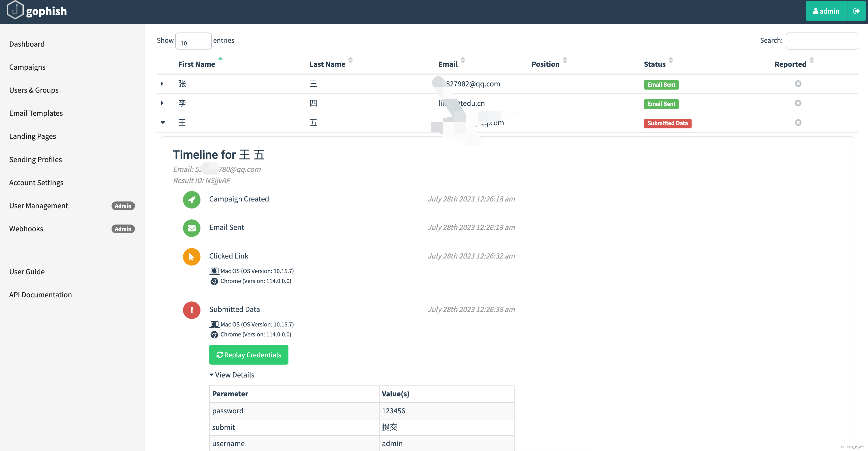
Task: Click the Clicked Link cursor icon
Action: (191, 257)
